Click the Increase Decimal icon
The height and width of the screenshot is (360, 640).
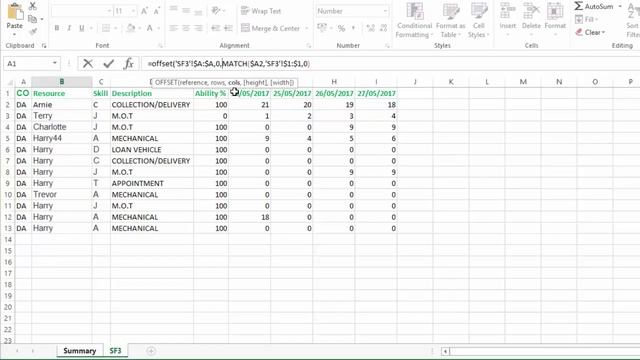pyautogui.click(x=371, y=28)
